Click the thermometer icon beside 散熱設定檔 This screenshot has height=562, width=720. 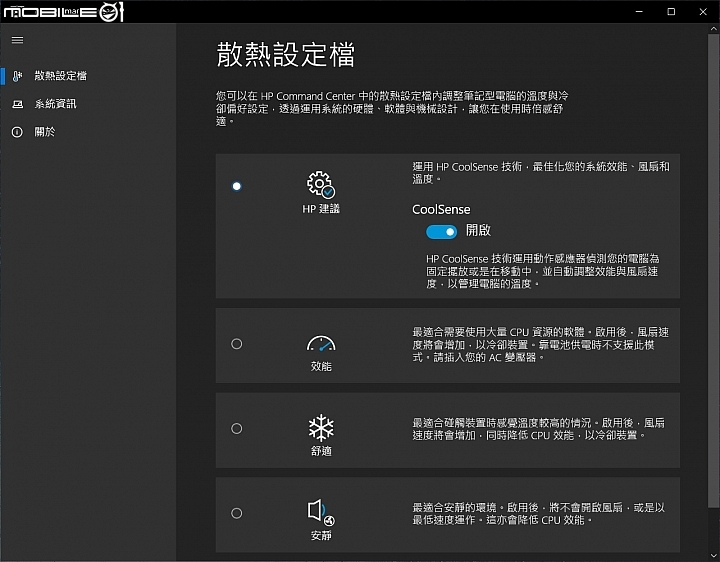click(x=17, y=76)
